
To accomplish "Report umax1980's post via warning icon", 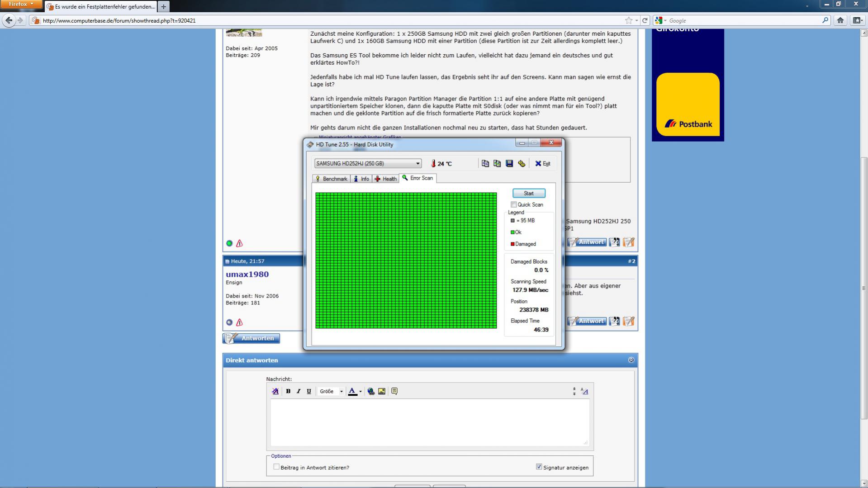I will (240, 322).
